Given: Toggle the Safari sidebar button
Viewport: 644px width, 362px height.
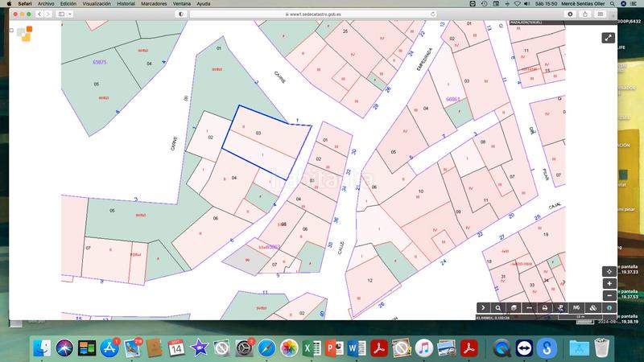Looking at the screenshot, I should pos(63,14).
